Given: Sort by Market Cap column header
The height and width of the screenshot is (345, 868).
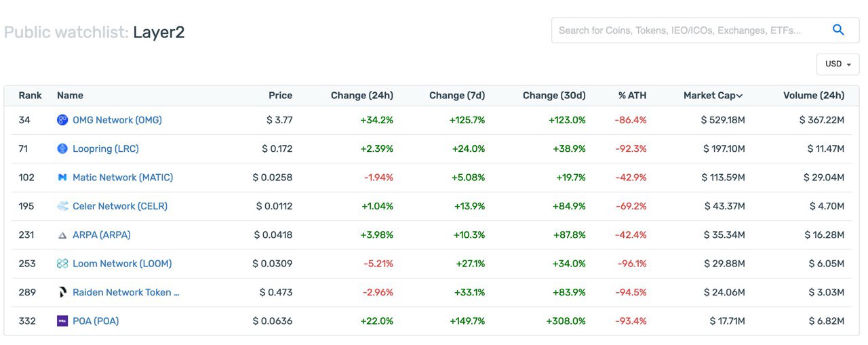Looking at the screenshot, I should coord(713,96).
